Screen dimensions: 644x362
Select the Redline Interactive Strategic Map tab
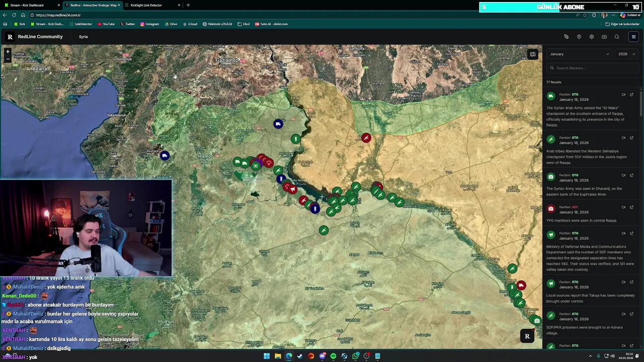coord(93,5)
